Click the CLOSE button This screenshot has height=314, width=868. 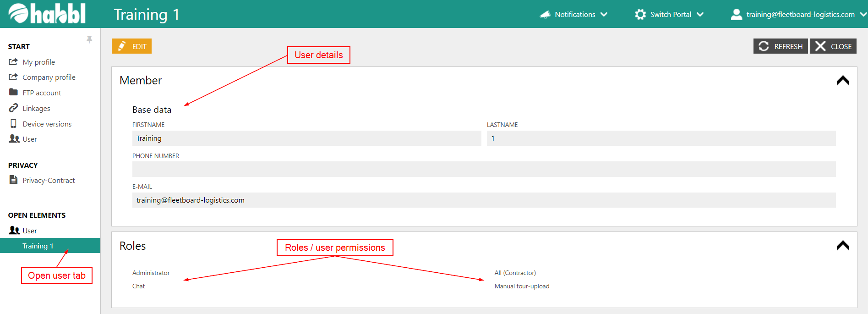pos(833,46)
